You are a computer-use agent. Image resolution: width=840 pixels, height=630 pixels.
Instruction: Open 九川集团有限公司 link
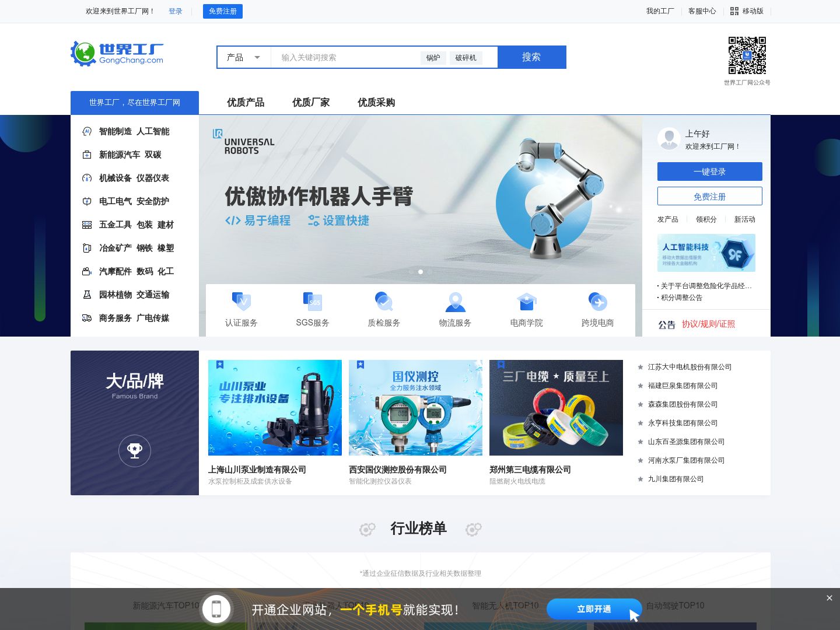[675, 479]
